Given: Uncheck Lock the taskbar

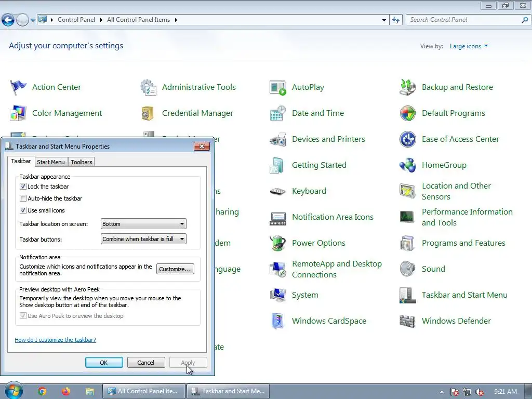Looking at the screenshot, I should click(23, 187).
